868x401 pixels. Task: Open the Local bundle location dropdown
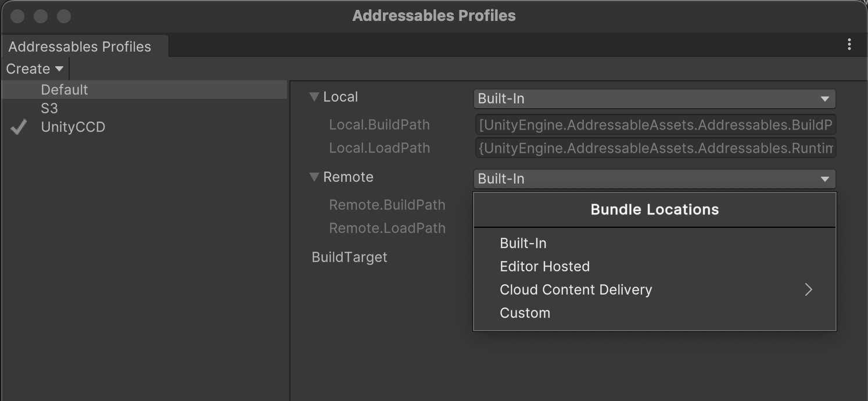click(x=654, y=99)
